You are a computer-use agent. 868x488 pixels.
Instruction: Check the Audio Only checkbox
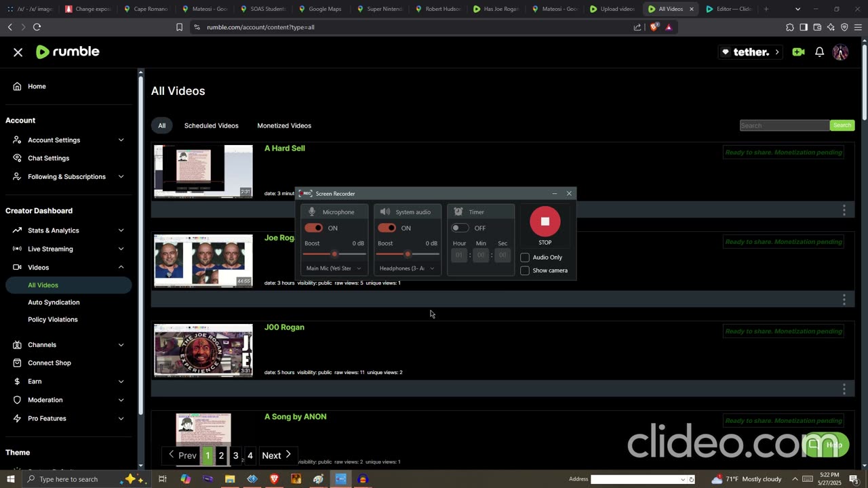click(x=525, y=258)
